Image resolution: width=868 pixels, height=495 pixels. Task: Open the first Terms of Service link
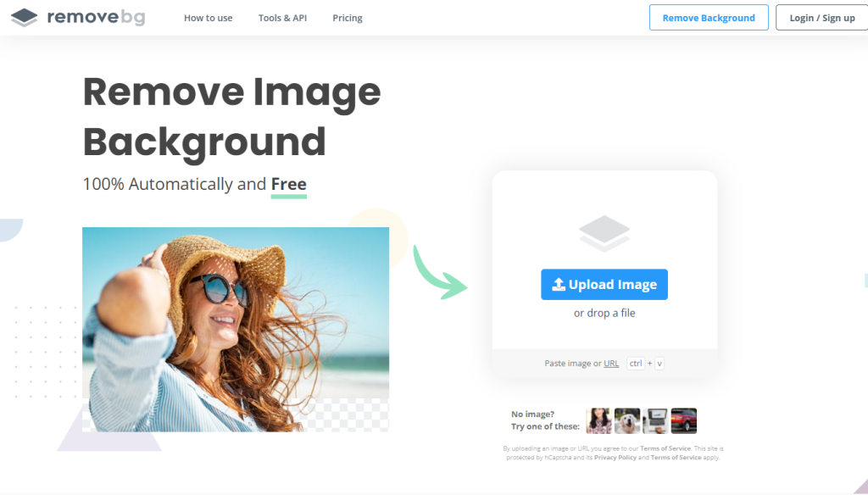click(x=665, y=448)
